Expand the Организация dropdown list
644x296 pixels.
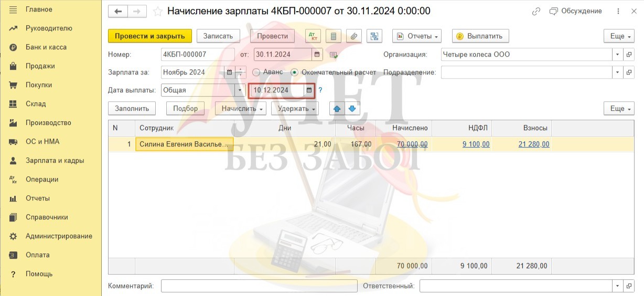click(x=617, y=55)
